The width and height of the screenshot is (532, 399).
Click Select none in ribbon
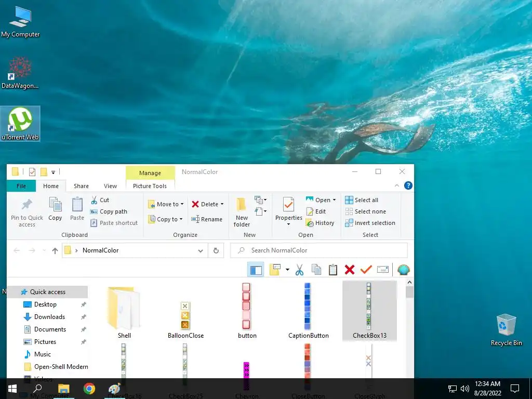tap(365, 211)
